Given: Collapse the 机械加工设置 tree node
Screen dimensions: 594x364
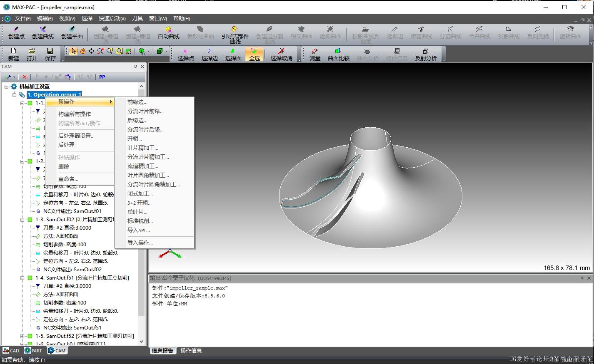Looking at the screenshot, I should tap(6, 87).
